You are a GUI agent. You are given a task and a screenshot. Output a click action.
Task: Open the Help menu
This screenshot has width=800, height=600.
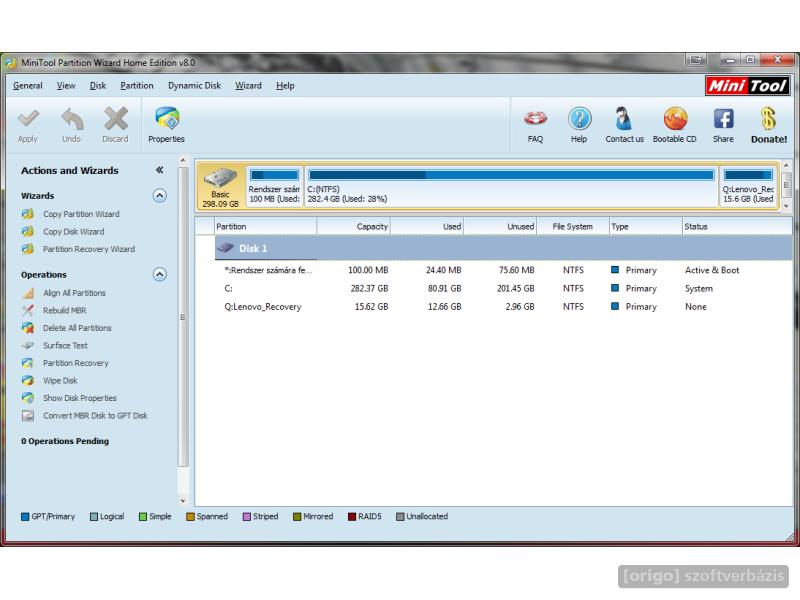coord(285,86)
